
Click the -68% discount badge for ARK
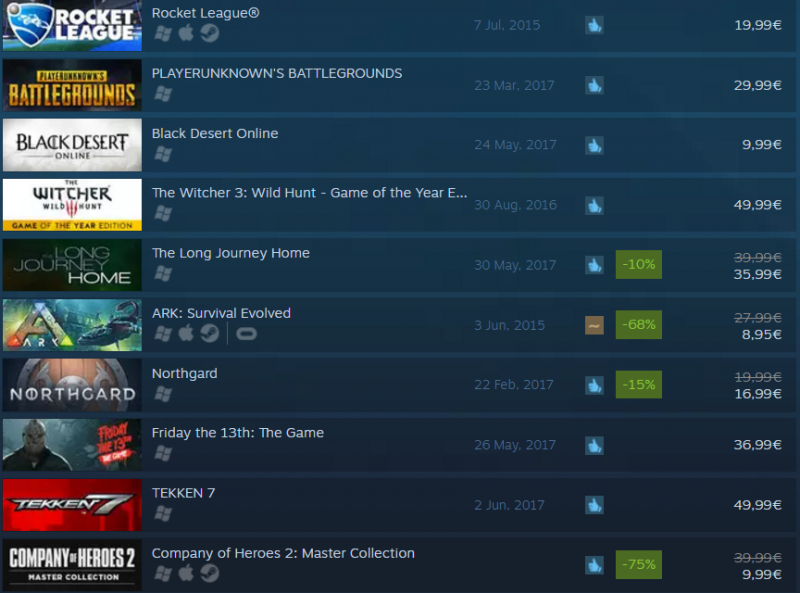pyautogui.click(x=639, y=325)
